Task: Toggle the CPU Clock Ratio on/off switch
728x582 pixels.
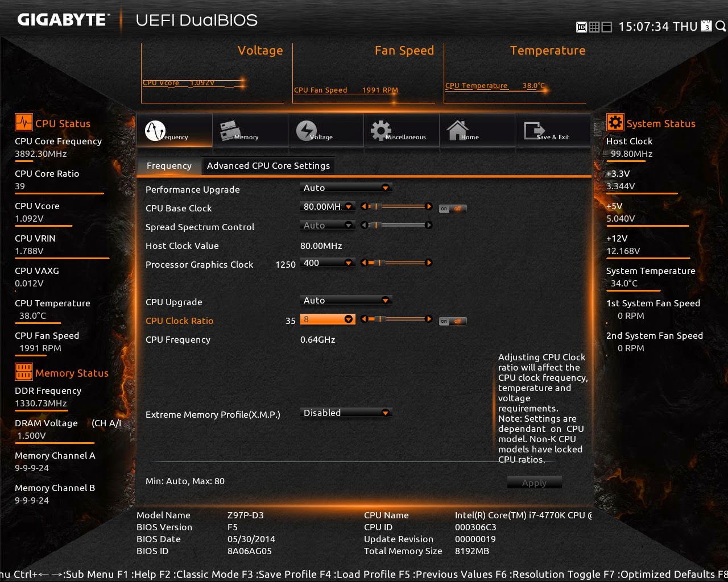Action: [453, 322]
